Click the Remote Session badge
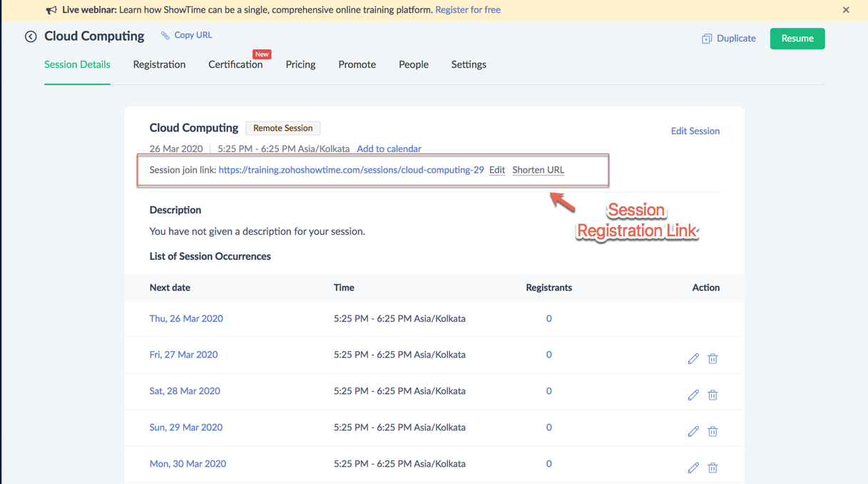Image resolution: width=868 pixels, height=484 pixels. 283,128
